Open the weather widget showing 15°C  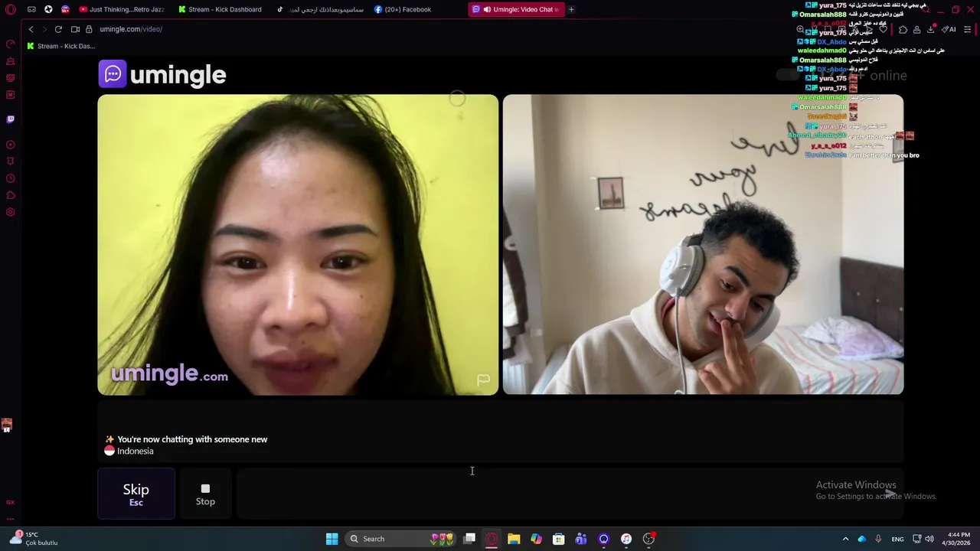pyautogui.click(x=34, y=539)
